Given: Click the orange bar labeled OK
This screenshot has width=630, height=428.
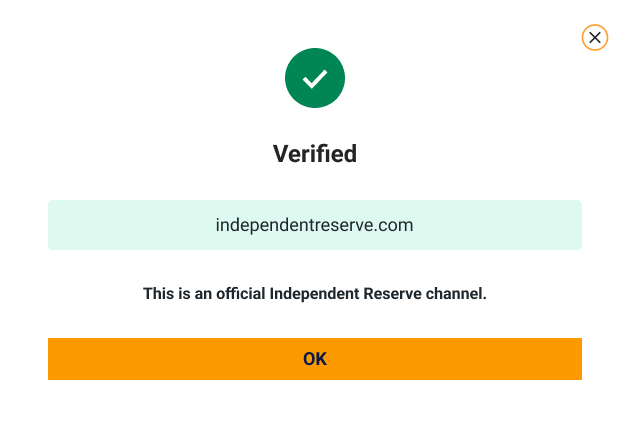Looking at the screenshot, I should click(x=315, y=359).
